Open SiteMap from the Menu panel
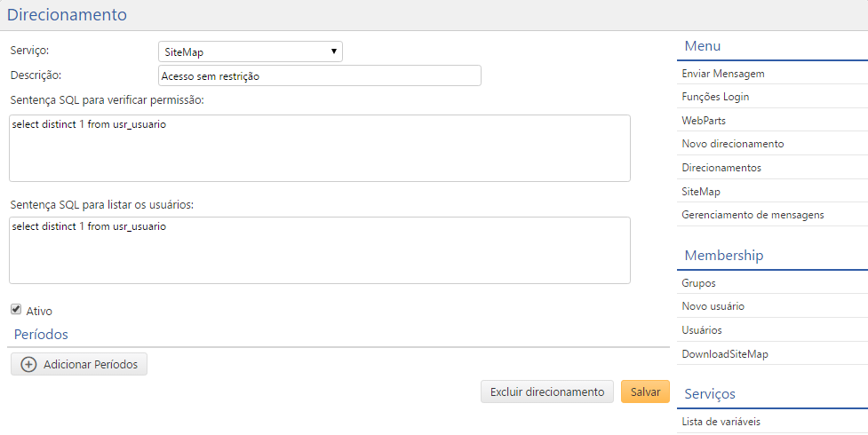The height and width of the screenshot is (435, 868). (x=701, y=191)
